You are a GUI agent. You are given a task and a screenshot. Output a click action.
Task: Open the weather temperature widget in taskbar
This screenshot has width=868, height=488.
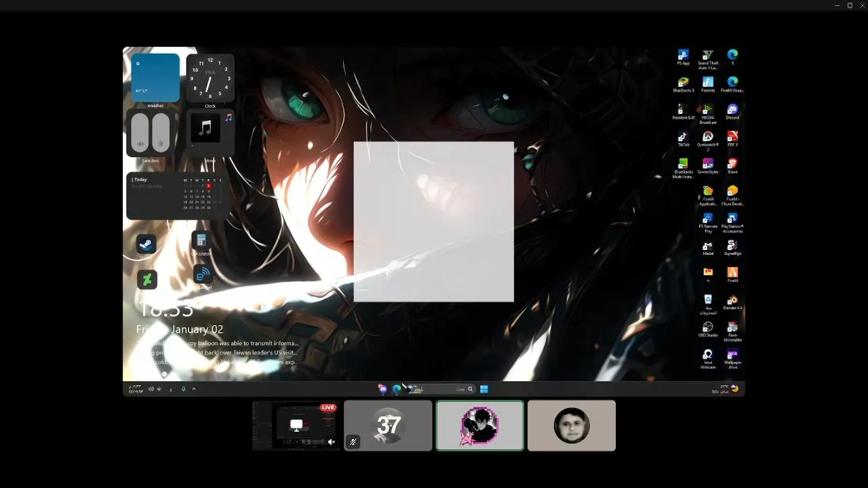click(x=725, y=389)
